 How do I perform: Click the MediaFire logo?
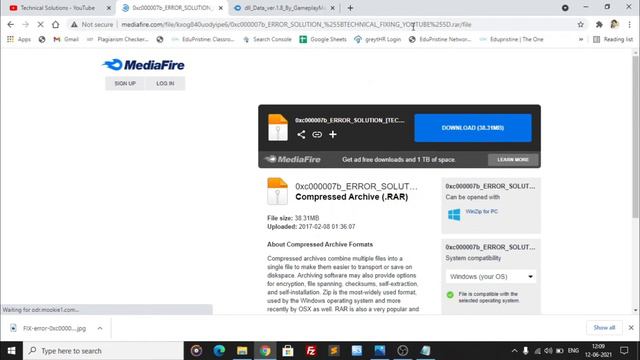point(143,65)
